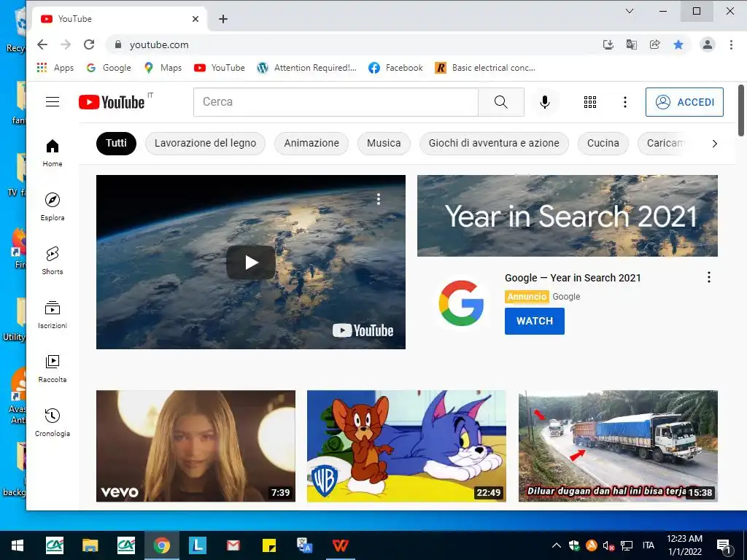Open the YouTube hamburger guide menu
The height and width of the screenshot is (560, 747).
coord(53,102)
